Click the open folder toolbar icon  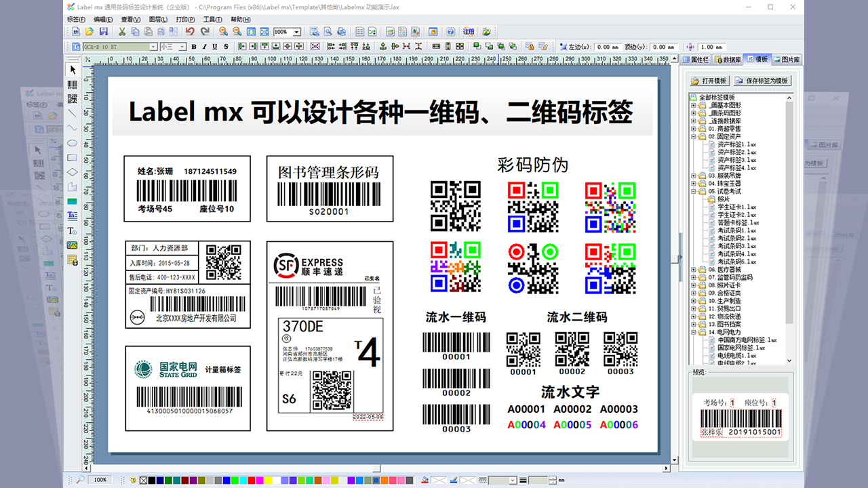(x=90, y=31)
